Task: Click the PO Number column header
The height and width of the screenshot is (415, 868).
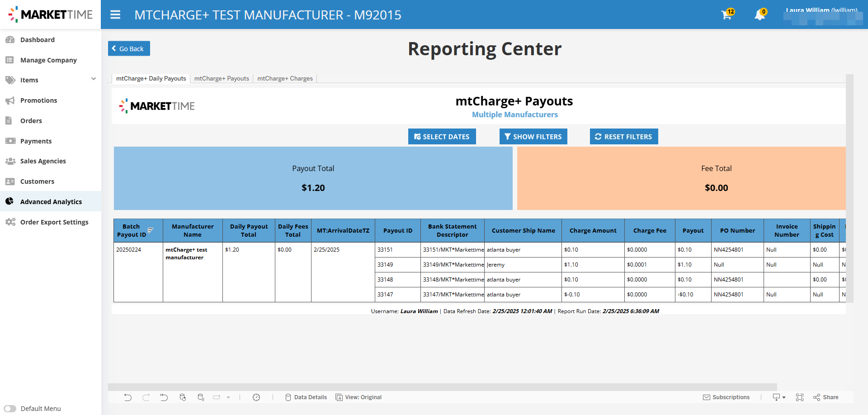Action: 737,230
